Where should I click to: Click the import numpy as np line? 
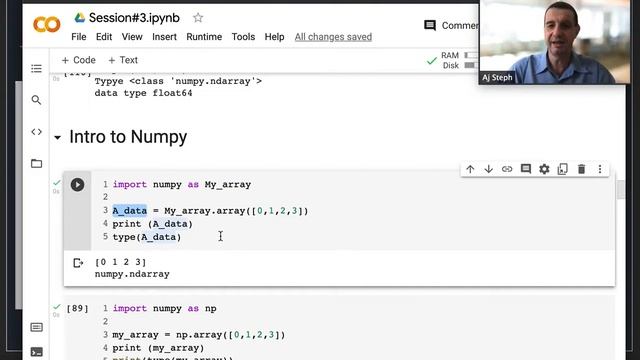pyautogui.click(x=164, y=308)
